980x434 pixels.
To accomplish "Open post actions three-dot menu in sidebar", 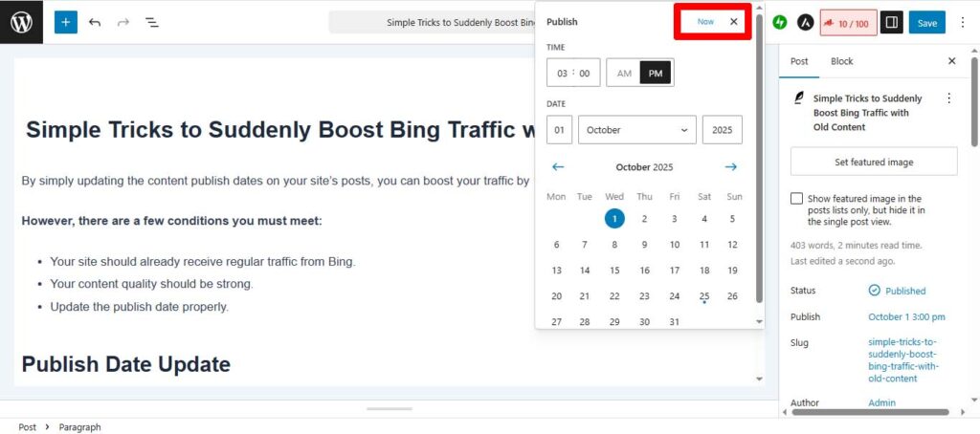I will tap(948, 98).
